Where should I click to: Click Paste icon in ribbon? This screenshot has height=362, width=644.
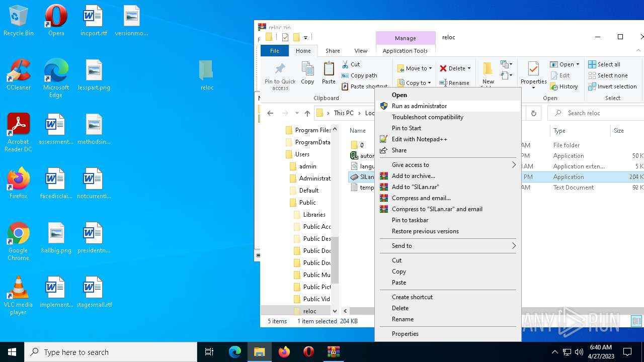click(329, 73)
